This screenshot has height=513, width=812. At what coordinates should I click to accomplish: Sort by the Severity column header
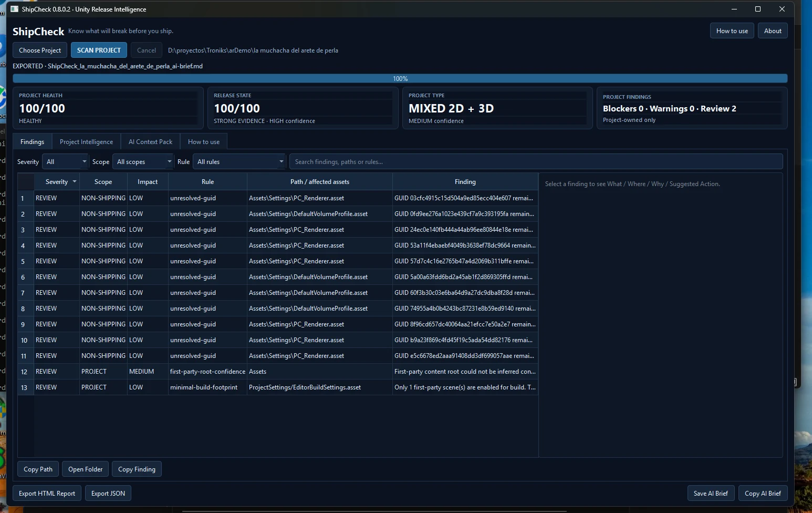[x=57, y=182]
